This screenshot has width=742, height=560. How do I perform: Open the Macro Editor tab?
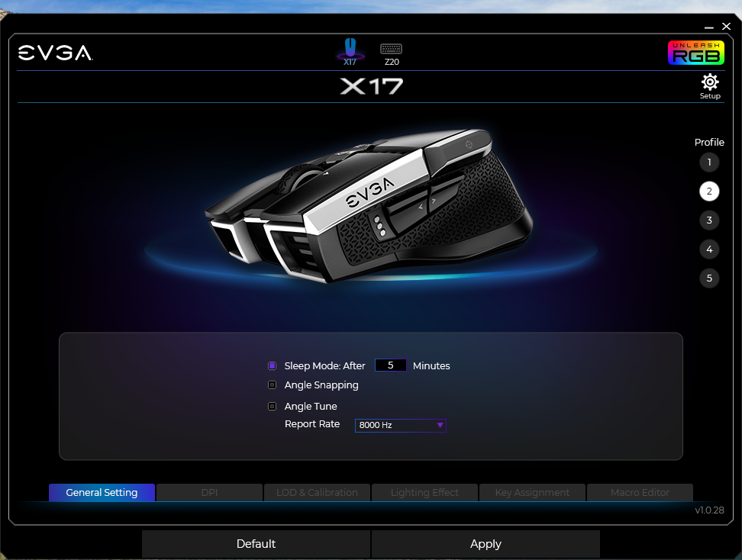coord(640,492)
